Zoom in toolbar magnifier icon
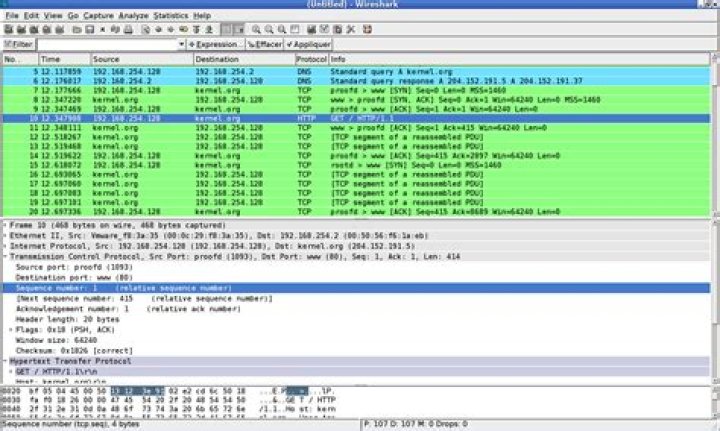Screen dimensions: 720x431 [256, 29]
